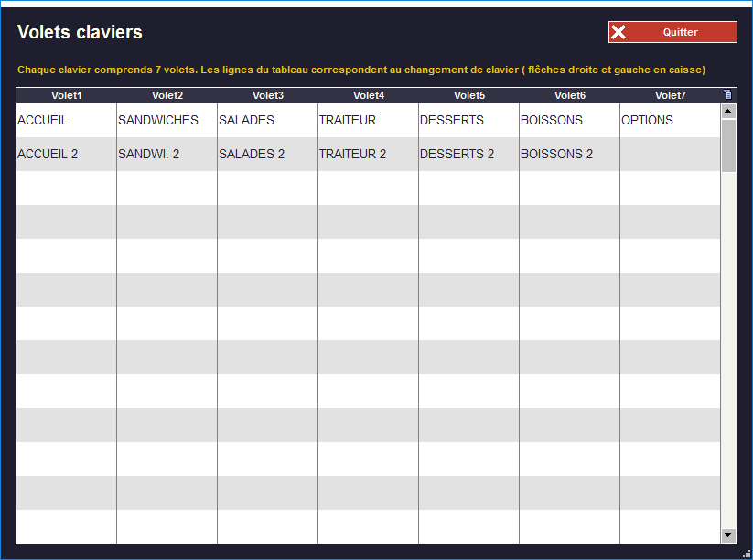Click the empty Volet7 cell in second row
Viewport: 753px width, 560px height.
pos(670,154)
